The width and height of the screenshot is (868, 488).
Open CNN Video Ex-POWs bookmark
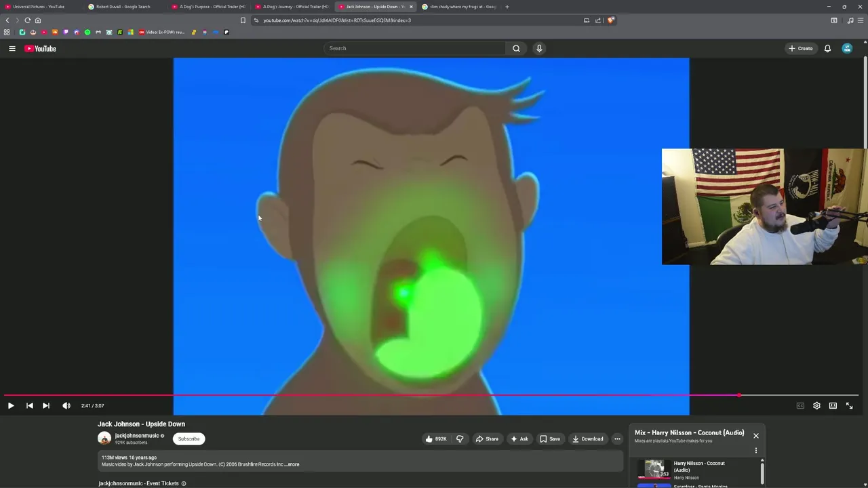tap(161, 32)
